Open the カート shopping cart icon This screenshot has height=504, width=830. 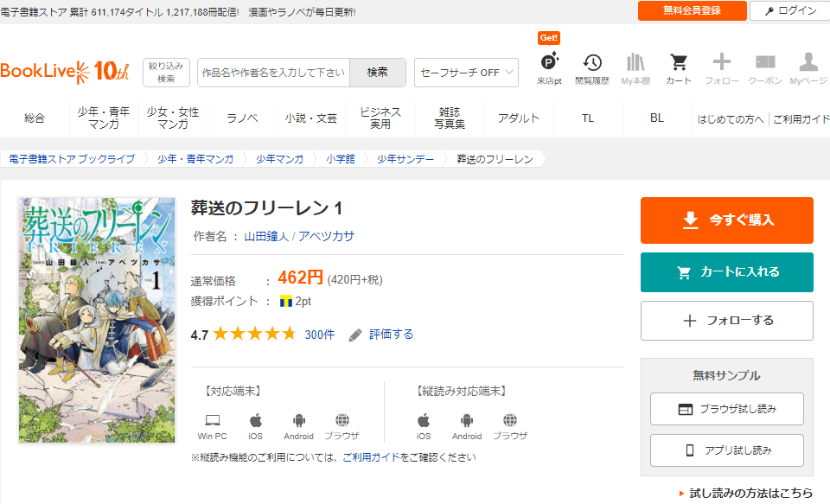679,63
